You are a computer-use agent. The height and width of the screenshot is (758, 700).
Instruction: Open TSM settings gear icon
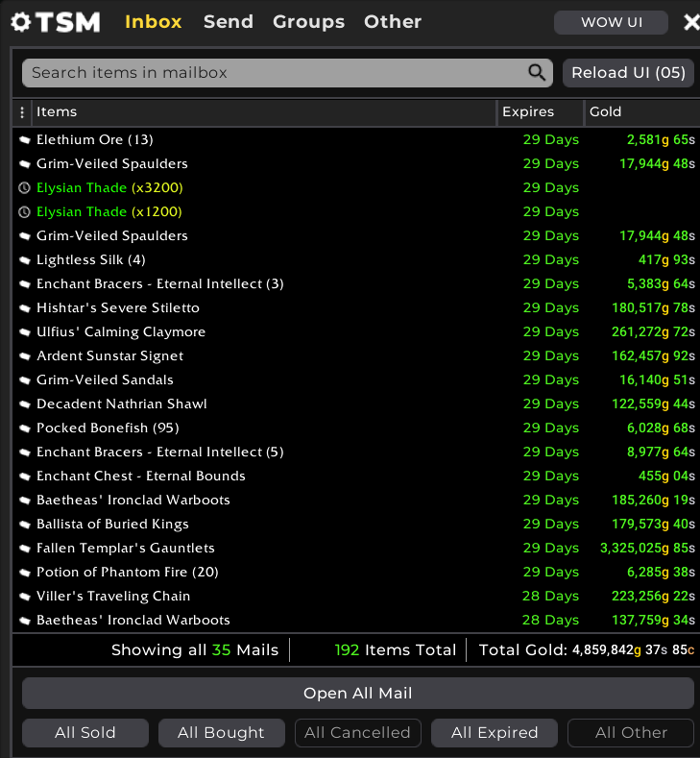[x=21, y=22]
